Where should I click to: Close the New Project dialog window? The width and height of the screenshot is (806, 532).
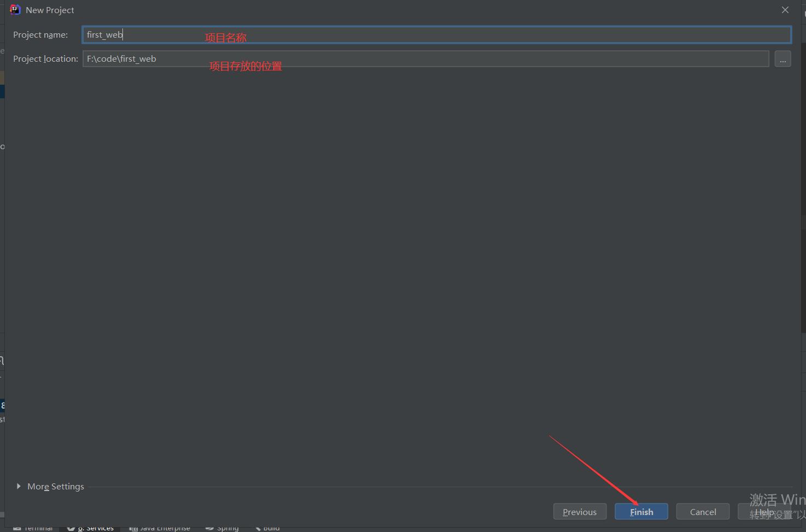coord(785,10)
